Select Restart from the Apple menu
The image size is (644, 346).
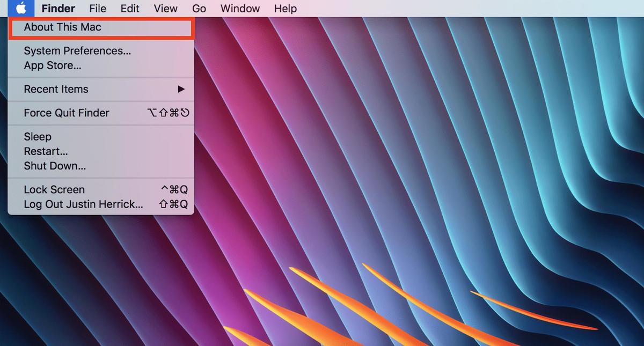[x=46, y=151]
